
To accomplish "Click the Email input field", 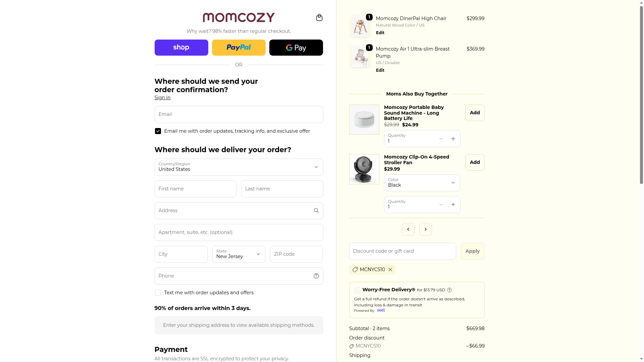I will pyautogui.click(x=238, y=114).
